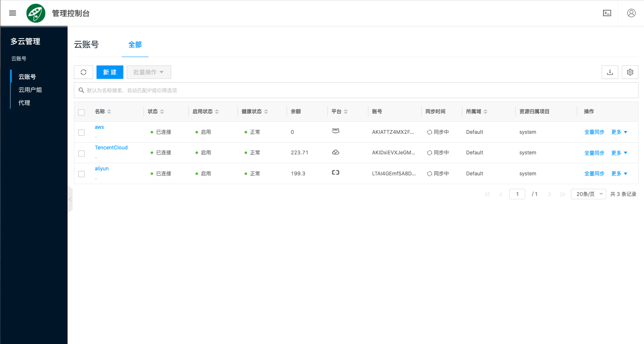
Task: Switch to the 全部 tab
Action: pos(135,44)
